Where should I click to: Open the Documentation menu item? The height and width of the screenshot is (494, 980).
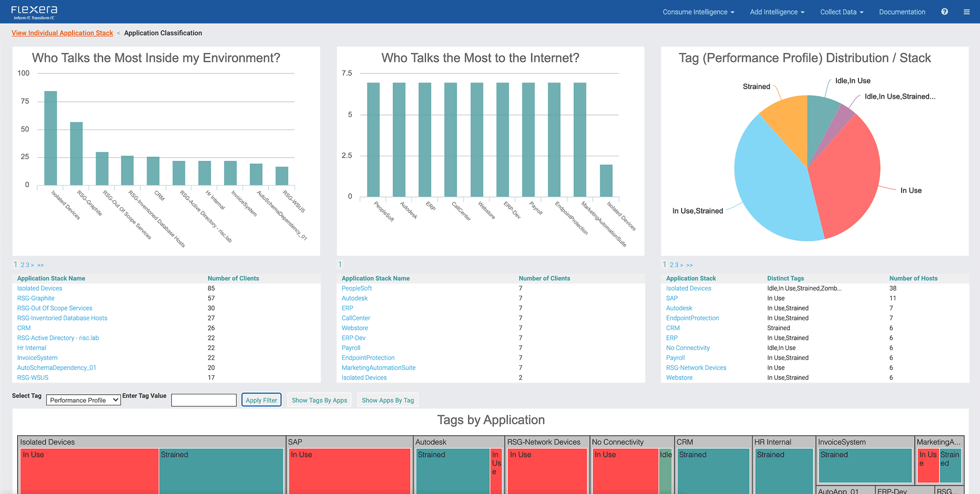(x=902, y=12)
